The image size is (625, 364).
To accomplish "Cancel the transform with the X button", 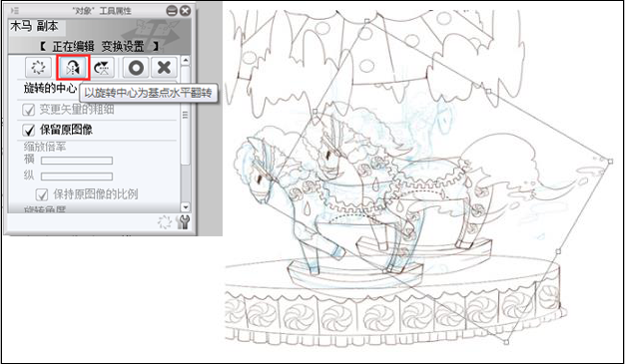I will (164, 67).
